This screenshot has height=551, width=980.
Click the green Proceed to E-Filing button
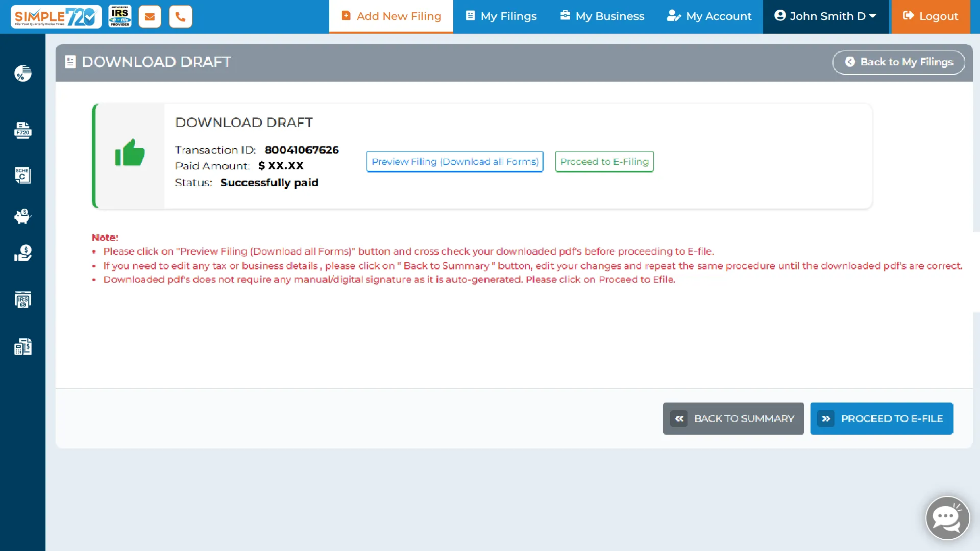tap(604, 162)
